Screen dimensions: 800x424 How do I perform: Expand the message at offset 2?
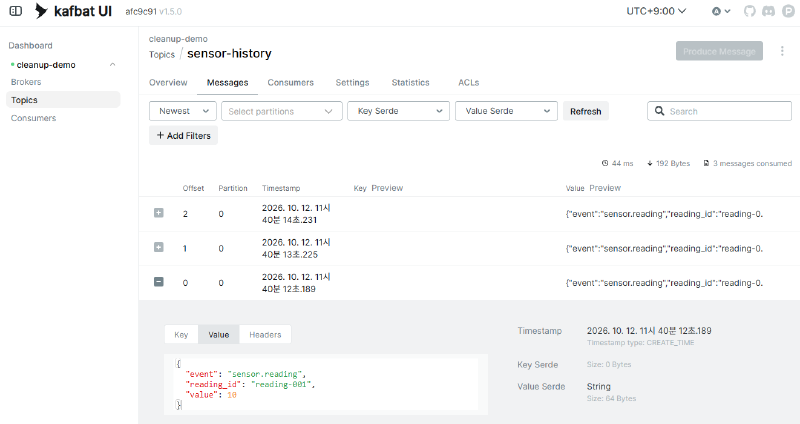[159, 213]
